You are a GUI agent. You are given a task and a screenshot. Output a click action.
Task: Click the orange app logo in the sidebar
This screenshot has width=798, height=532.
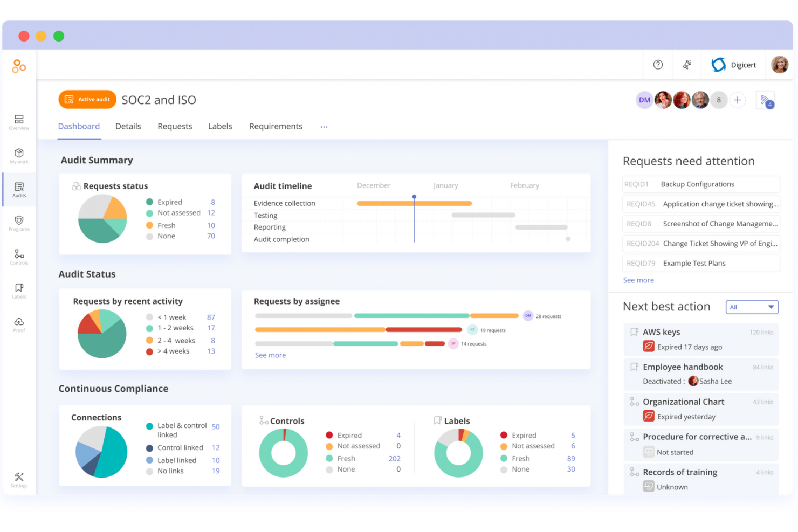[19, 66]
